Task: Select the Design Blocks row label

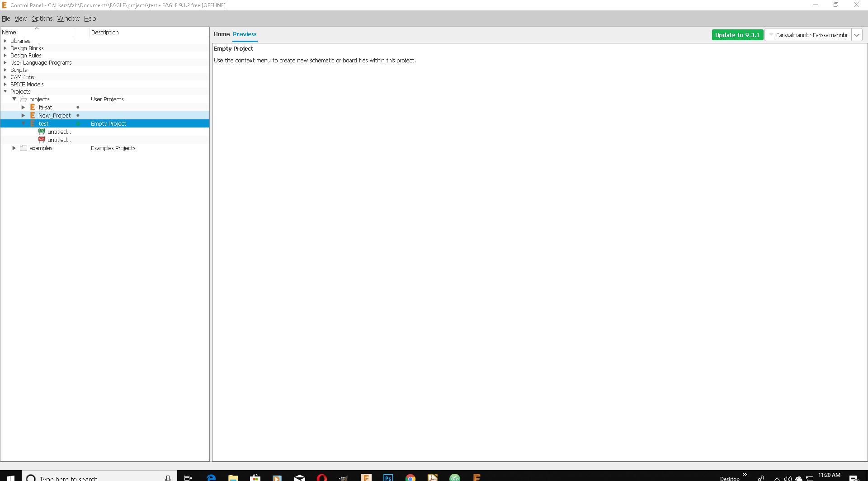Action: pos(27,48)
